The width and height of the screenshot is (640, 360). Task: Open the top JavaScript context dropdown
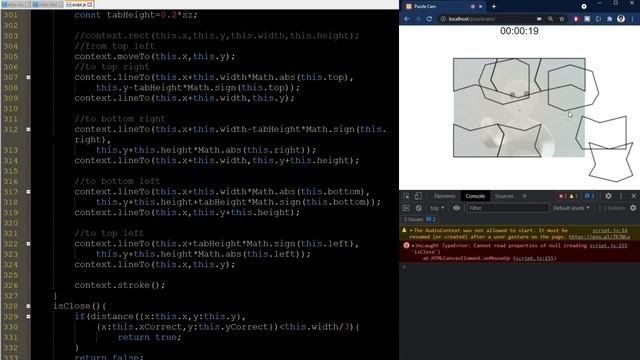click(x=437, y=208)
